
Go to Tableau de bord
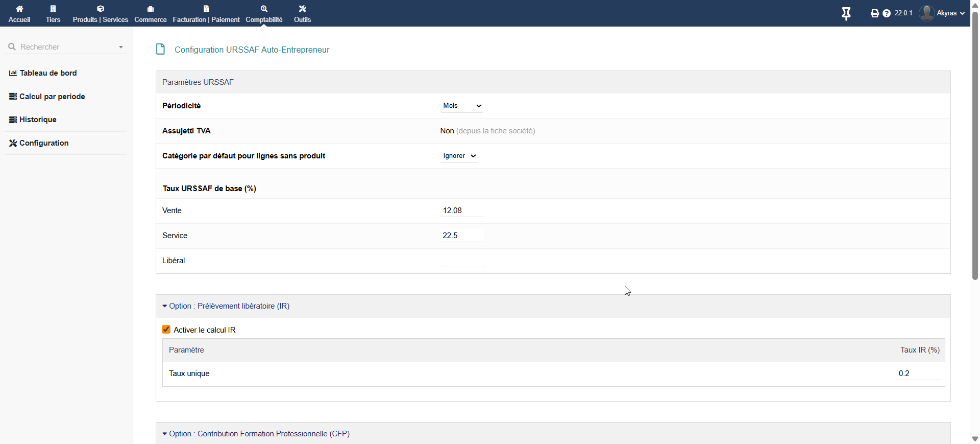pyautogui.click(x=48, y=73)
